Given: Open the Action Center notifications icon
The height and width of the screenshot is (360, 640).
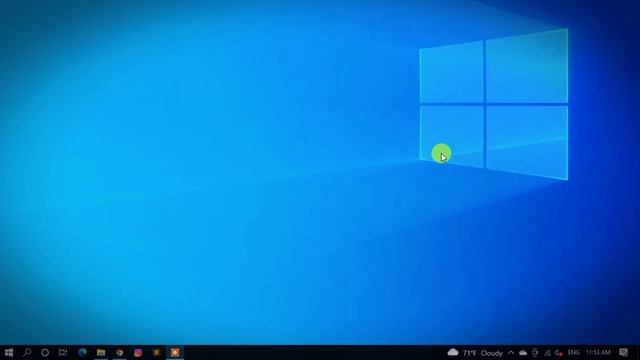Looking at the screenshot, I should click(x=623, y=353).
